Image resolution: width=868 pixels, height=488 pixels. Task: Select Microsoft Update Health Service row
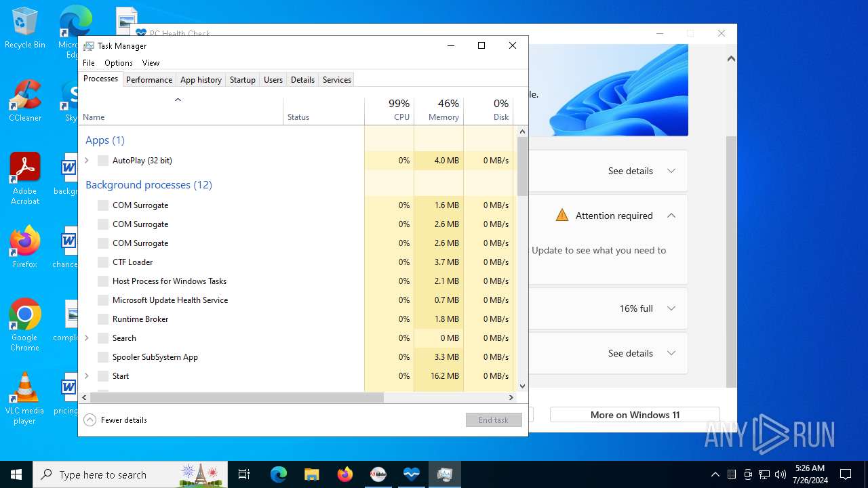296,300
